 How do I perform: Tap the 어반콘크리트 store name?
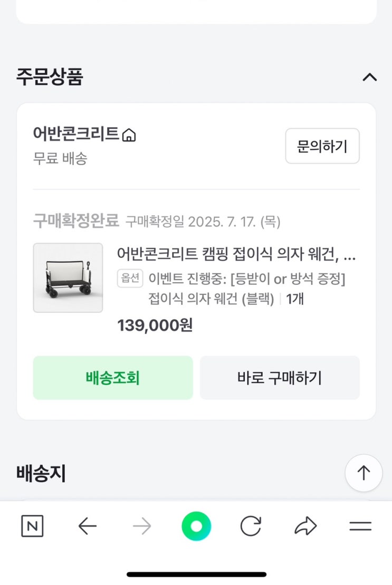click(76, 134)
